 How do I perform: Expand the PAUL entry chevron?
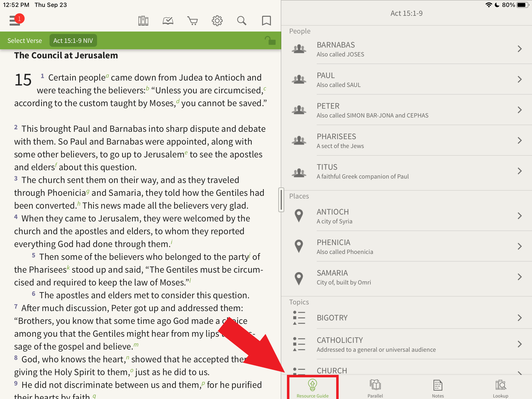[x=520, y=79]
